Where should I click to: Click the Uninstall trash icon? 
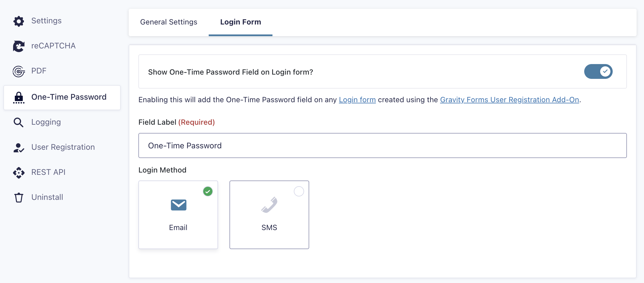[19, 197]
